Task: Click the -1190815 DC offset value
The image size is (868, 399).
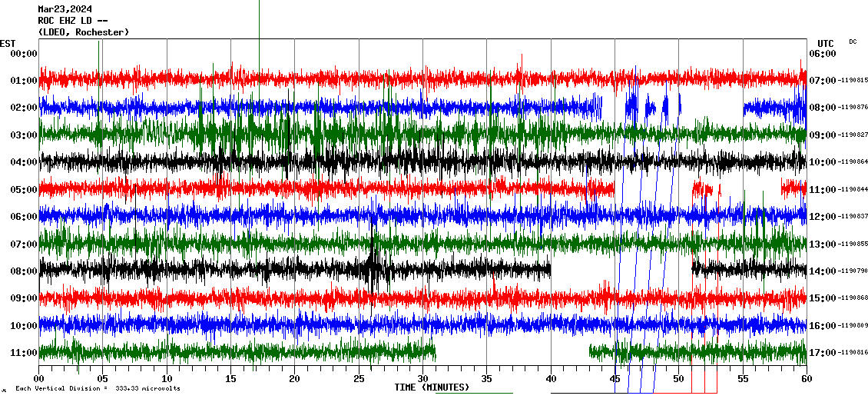Action: 853,81
